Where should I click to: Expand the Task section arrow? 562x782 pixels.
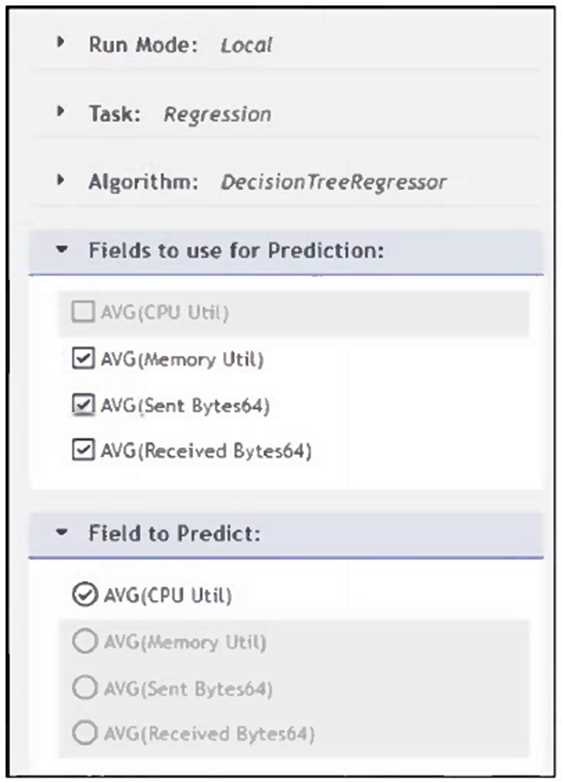pos(61,111)
